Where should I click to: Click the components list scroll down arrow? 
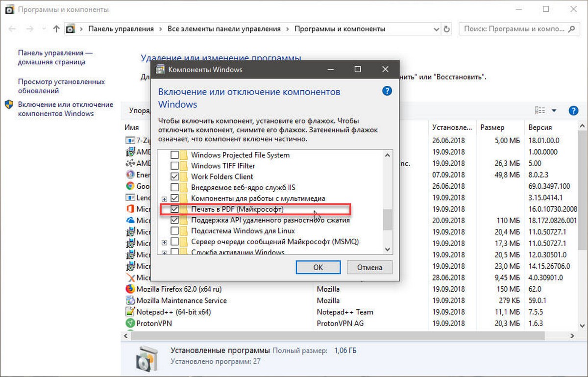(387, 249)
